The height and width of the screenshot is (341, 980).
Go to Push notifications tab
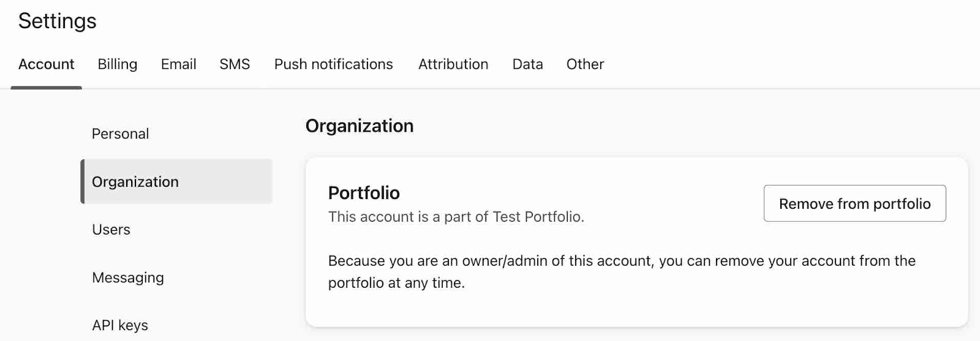333,64
